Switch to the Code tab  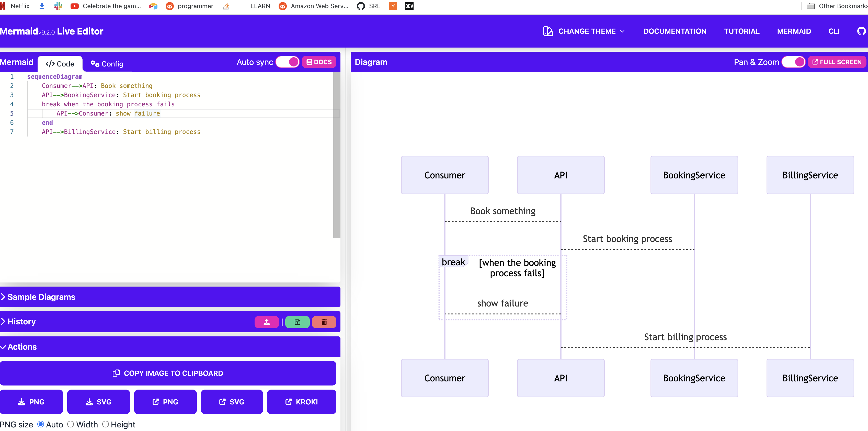[60, 64]
